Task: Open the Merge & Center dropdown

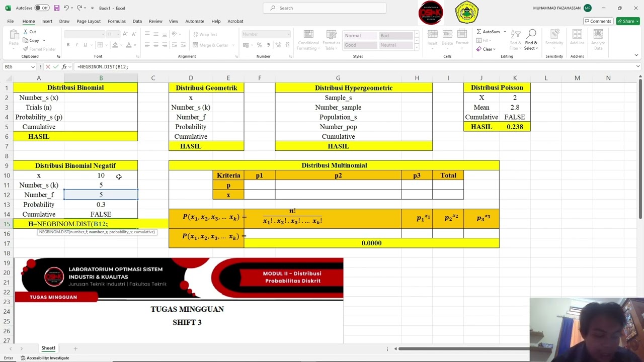Action: point(234,45)
